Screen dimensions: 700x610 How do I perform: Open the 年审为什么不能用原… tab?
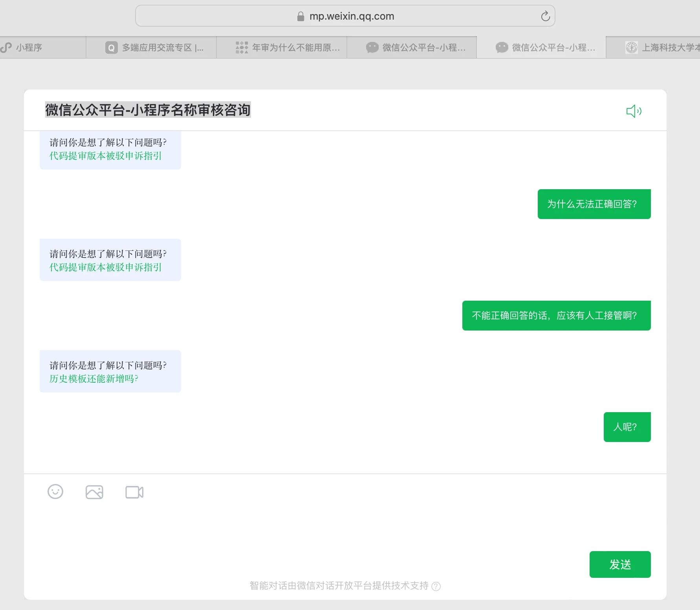pos(282,47)
